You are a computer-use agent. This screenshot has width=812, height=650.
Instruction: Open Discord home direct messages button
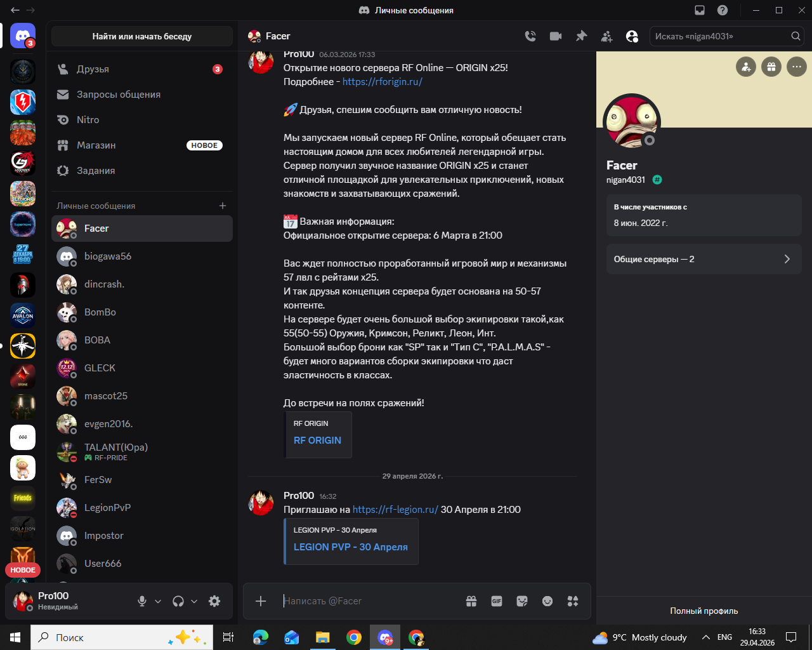point(23,36)
